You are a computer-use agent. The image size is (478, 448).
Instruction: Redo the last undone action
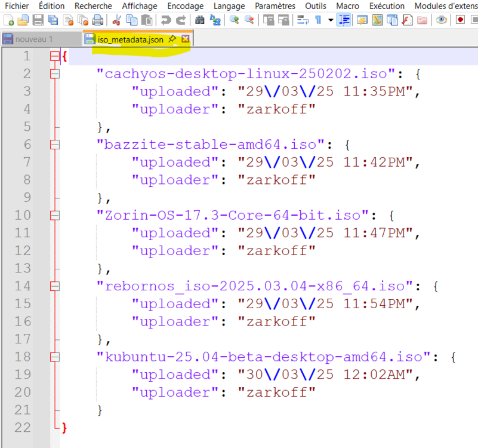click(x=181, y=20)
